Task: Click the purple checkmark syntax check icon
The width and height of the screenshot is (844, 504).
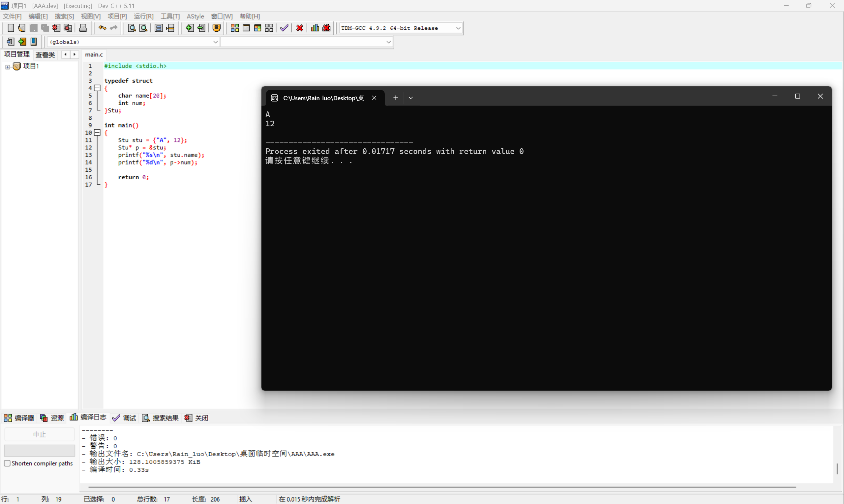Action: (284, 28)
